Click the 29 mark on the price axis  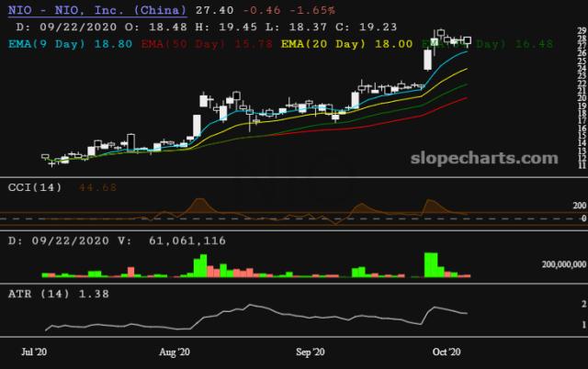pos(581,31)
